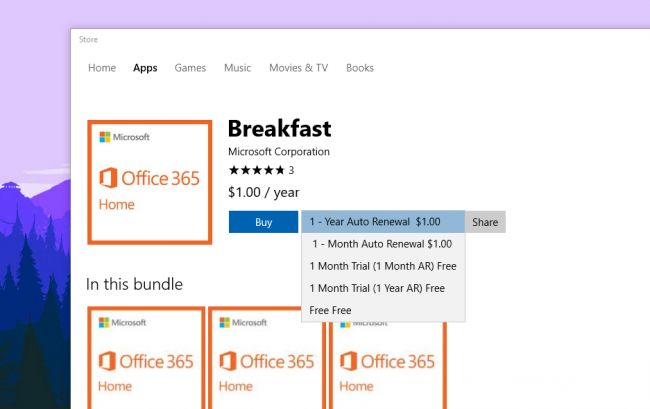This screenshot has width=650, height=409.
Task: Go to the Music tab
Action: coord(238,68)
